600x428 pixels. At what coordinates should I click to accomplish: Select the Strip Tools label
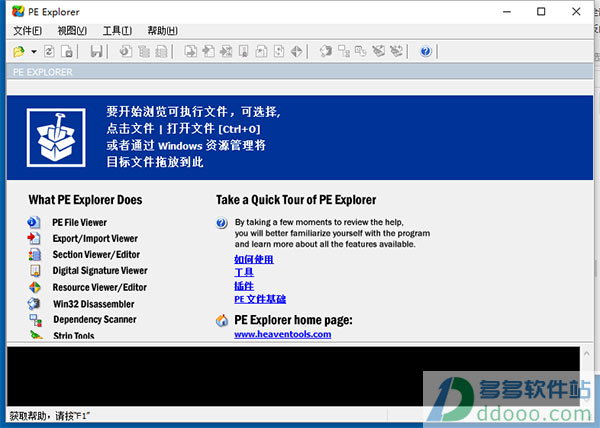pos(74,335)
